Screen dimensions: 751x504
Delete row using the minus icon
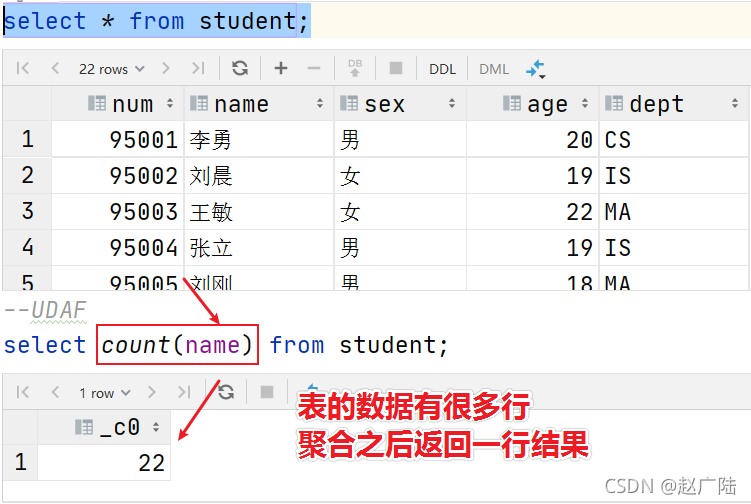click(x=314, y=68)
